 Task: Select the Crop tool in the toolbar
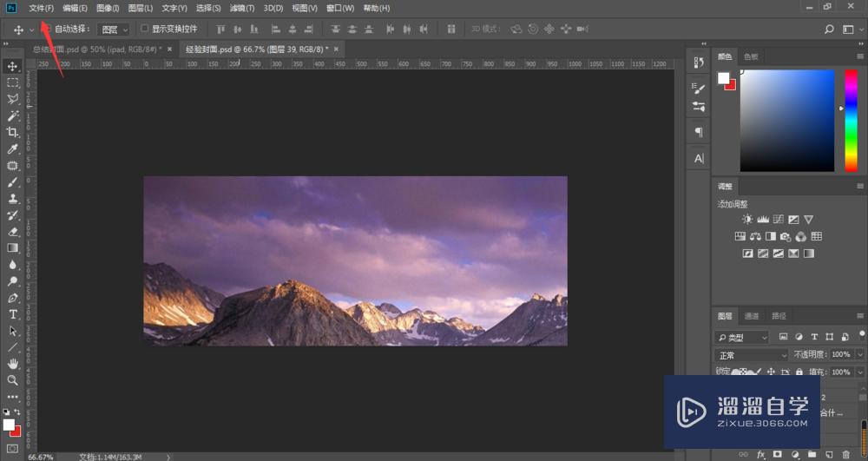tap(12, 132)
